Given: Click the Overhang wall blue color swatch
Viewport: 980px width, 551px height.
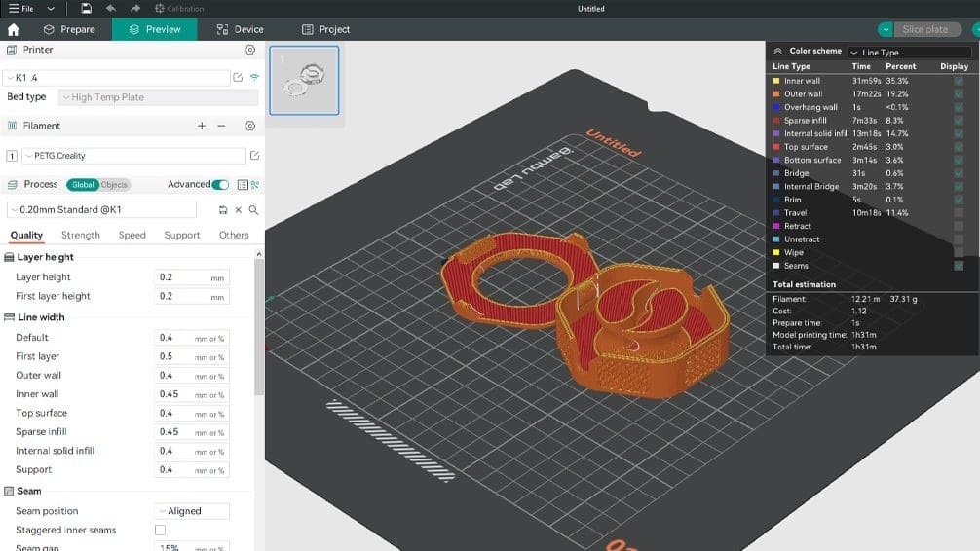Looking at the screenshot, I should (776, 107).
